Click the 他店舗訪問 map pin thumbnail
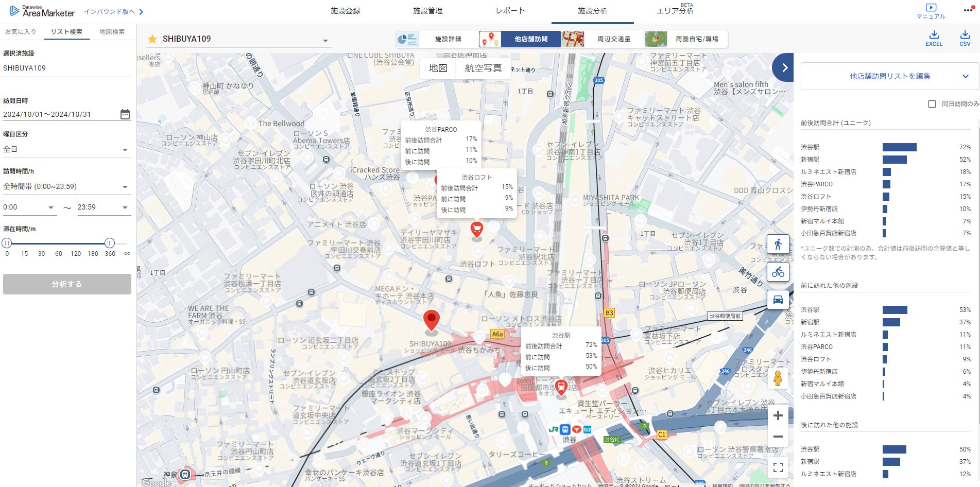This screenshot has width=980, height=487. (x=490, y=39)
